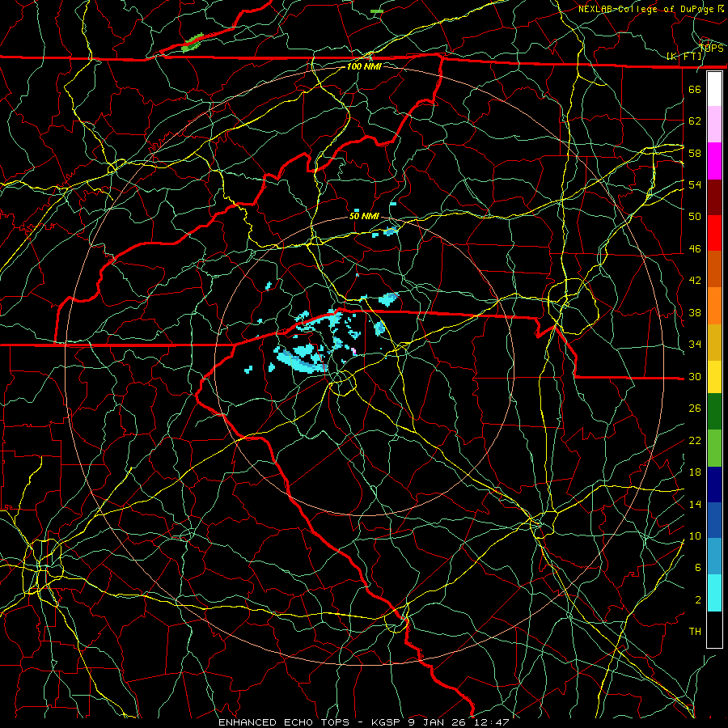The width and height of the screenshot is (728, 728).
Task: Click the legend value 58
Action: pos(695,153)
